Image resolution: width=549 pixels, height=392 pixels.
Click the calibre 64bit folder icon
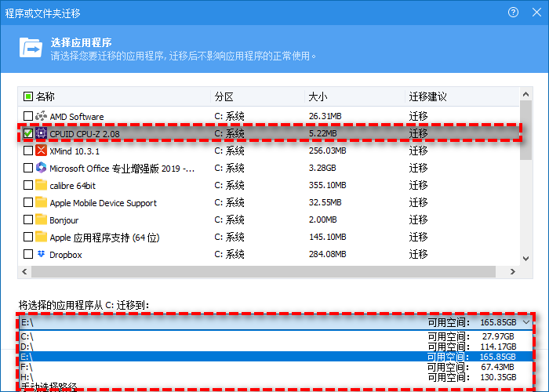point(41,185)
